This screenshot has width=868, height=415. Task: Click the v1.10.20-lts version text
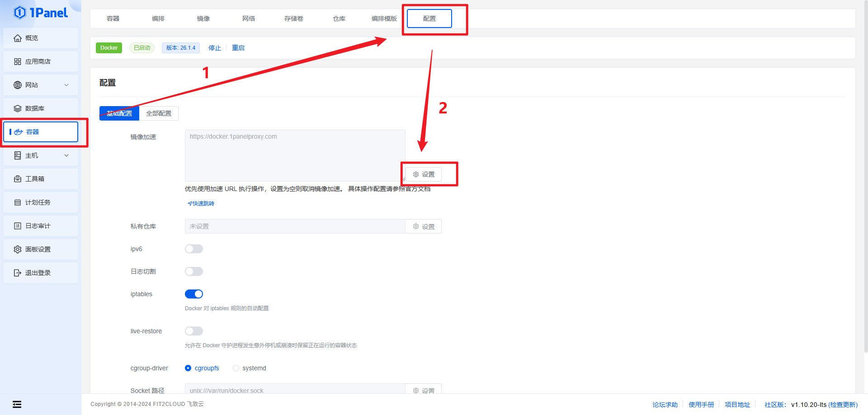click(x=809, y=405)
